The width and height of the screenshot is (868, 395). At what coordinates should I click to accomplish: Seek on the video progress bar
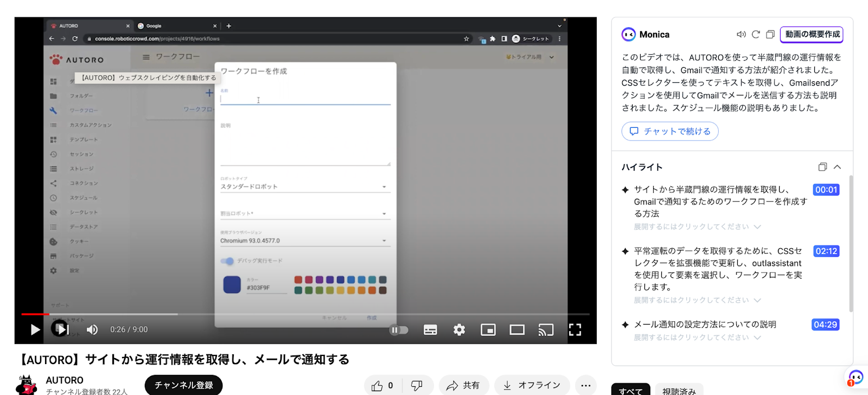tap(305, 314)
